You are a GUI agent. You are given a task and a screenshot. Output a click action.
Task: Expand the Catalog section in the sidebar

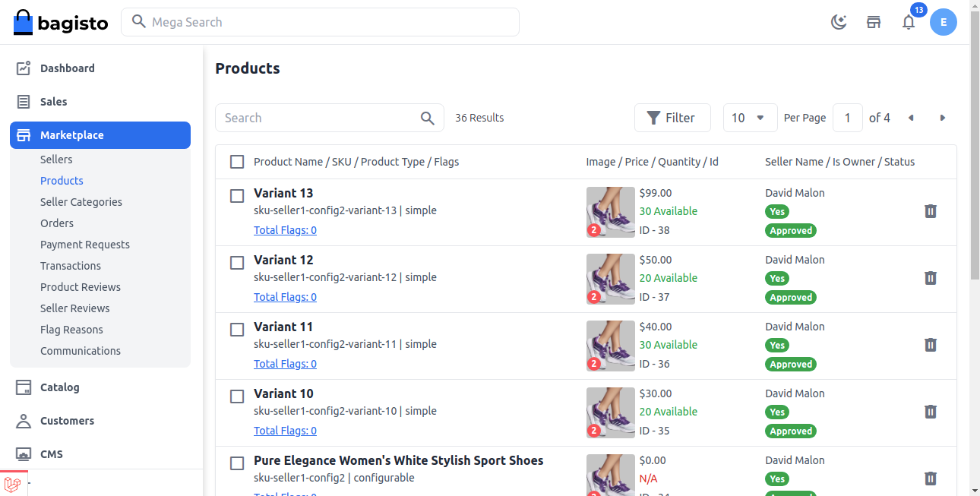(61, 387)
